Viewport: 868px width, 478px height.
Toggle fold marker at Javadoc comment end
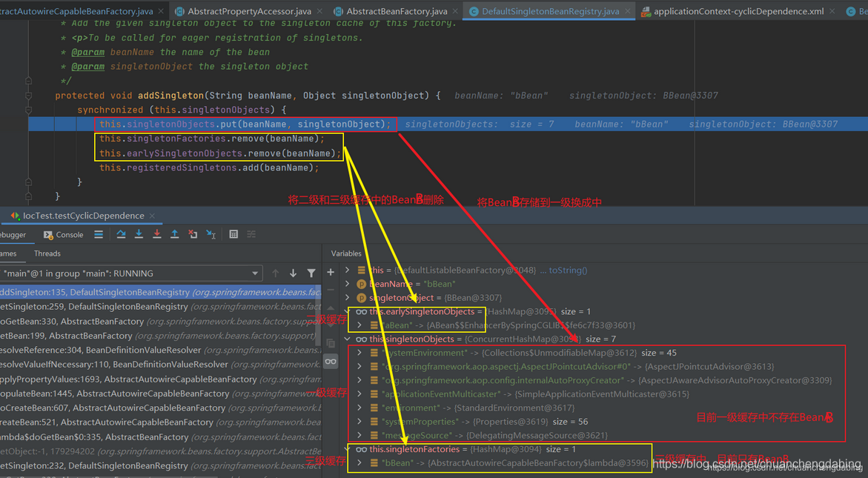tap(28, 81)
